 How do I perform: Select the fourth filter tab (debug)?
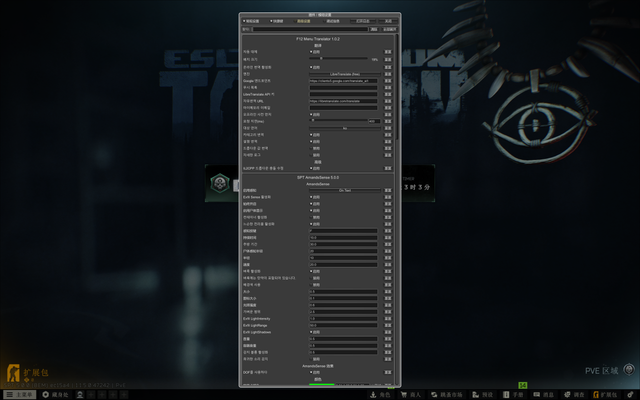point(331,21)
